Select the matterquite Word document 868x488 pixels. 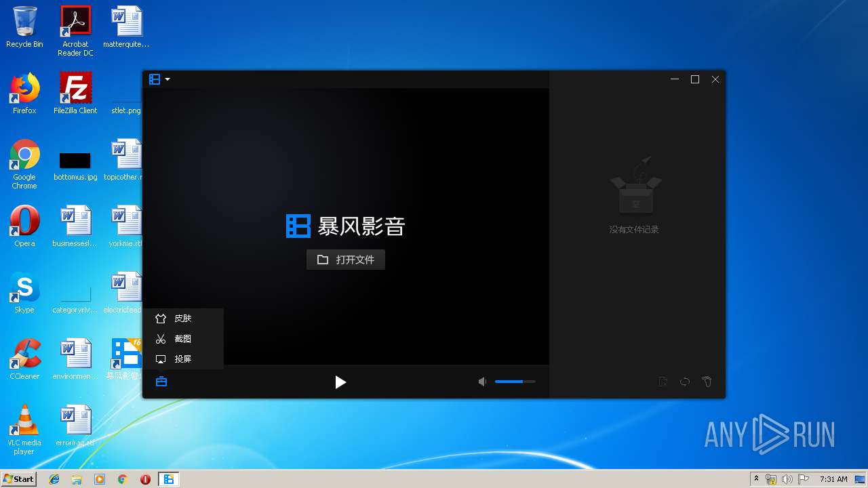(126, 27)
